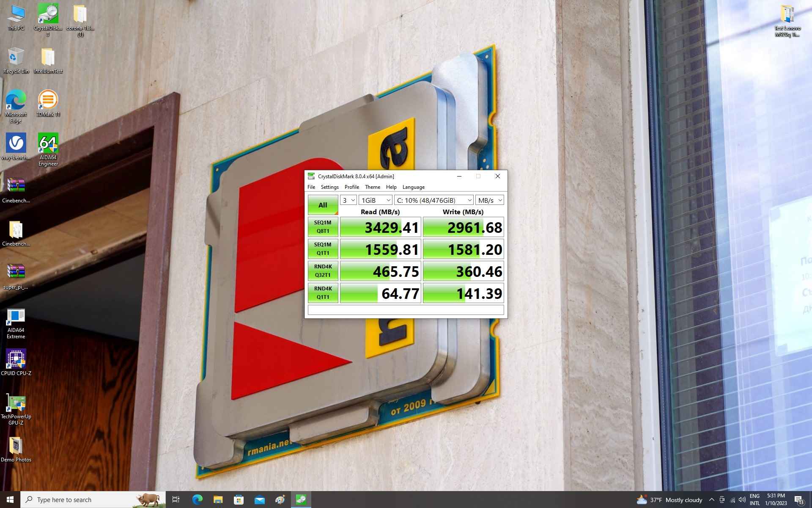This screenshot has height=508, width=812.
Task: Open the Wi-Fi network tray icon
Action: coord(732,500)
